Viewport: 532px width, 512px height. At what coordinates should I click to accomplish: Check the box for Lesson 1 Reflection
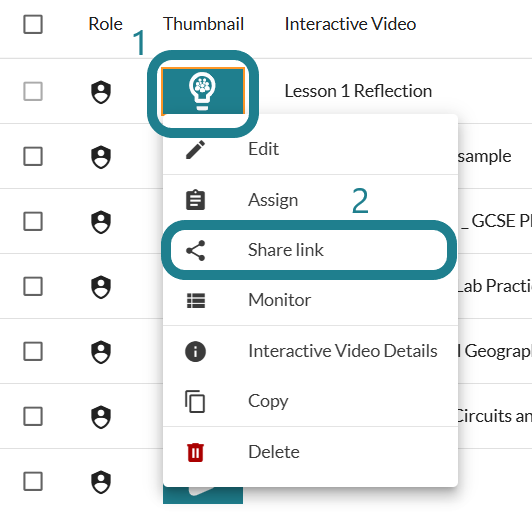33,91
